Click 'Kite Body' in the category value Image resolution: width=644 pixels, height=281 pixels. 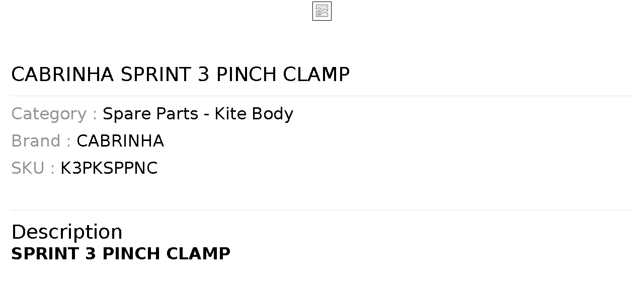tap(254, 114)
